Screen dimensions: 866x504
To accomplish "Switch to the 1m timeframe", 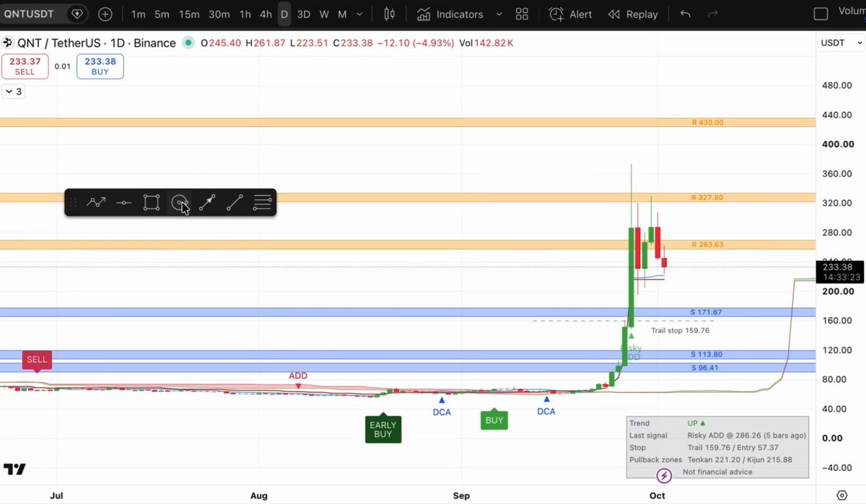I will [x=138, y=14].
